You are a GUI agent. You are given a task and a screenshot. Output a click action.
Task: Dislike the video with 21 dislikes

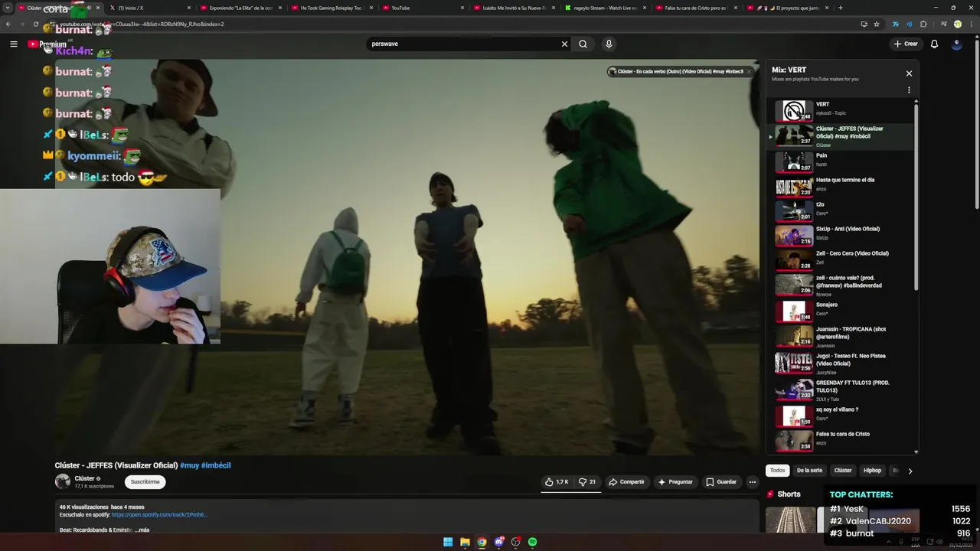pos(587,482)
